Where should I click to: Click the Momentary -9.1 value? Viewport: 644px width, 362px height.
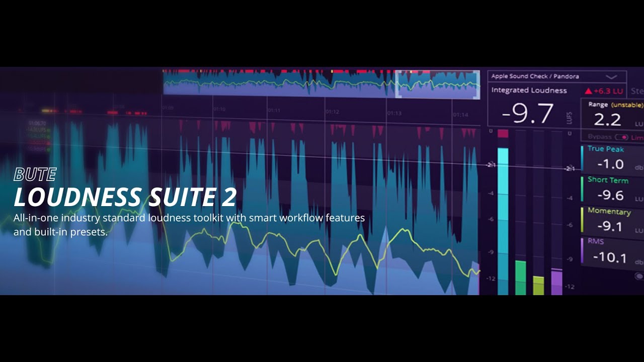coord(609,226)
